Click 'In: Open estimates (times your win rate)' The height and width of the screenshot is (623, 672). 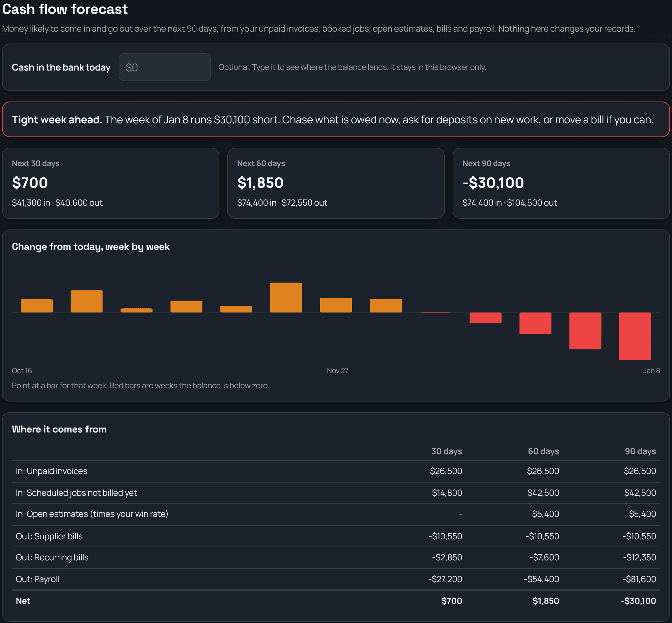(92, 514)
